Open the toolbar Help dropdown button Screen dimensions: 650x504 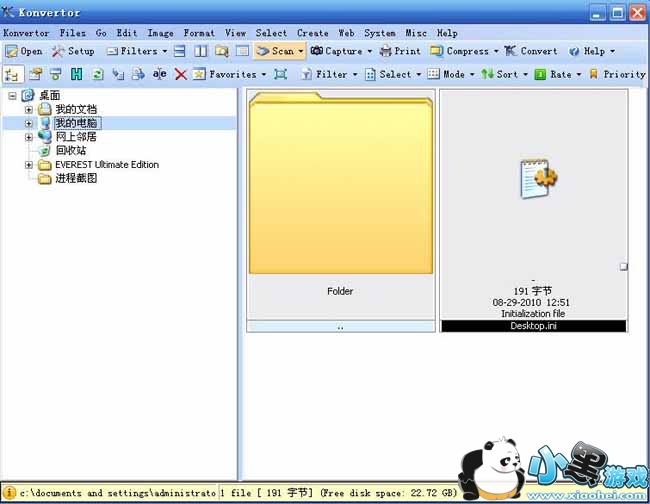pyautogui.click(x=591, y=51)
